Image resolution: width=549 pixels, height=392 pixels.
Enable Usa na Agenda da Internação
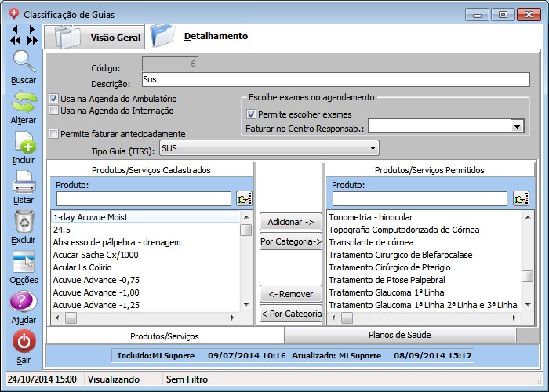coord(54,111)
